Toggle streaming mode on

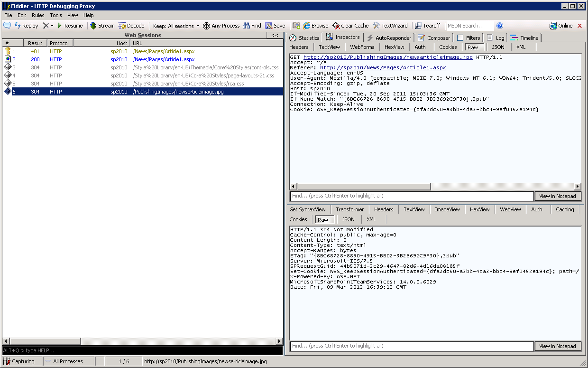pos(102,26)
